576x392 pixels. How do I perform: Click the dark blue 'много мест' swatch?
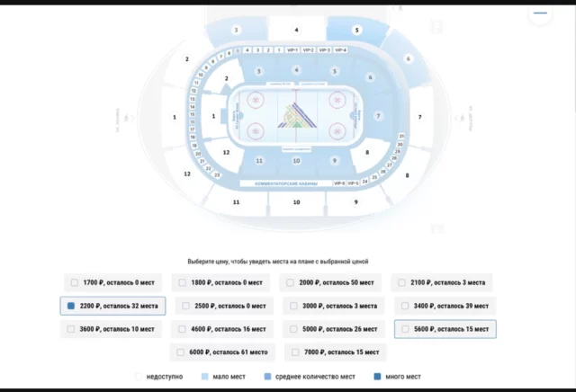[377, 377]
